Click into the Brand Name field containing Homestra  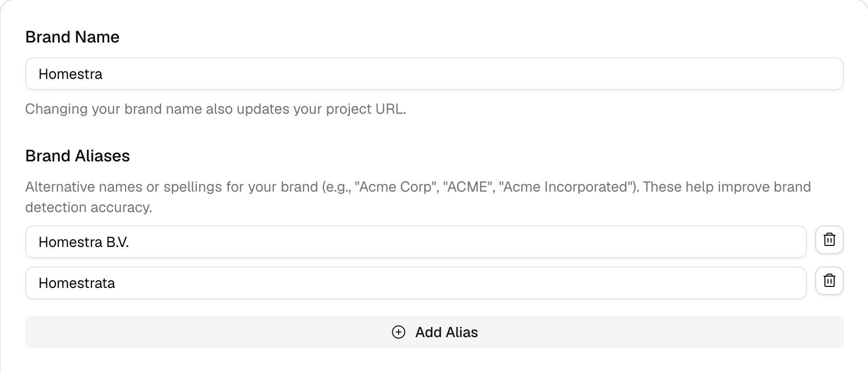tap(434, 74)
